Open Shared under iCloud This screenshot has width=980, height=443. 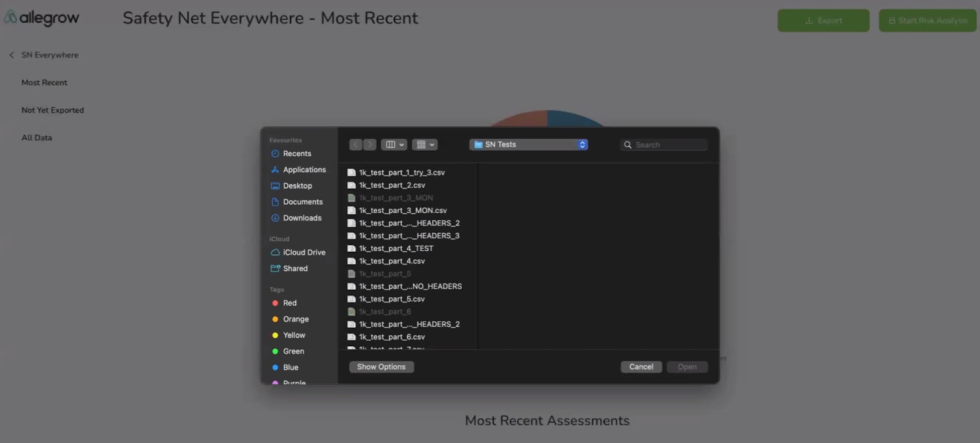[295, 268]
